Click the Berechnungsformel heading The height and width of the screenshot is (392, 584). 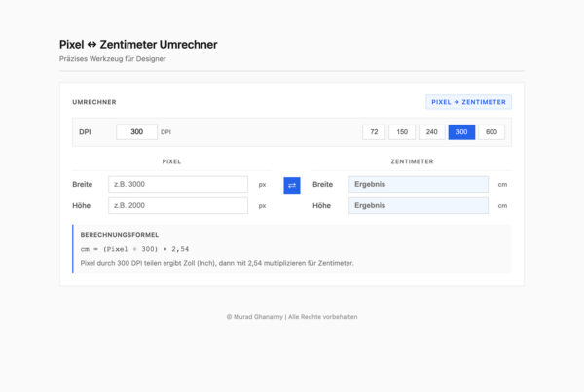(x=120, y=236)
